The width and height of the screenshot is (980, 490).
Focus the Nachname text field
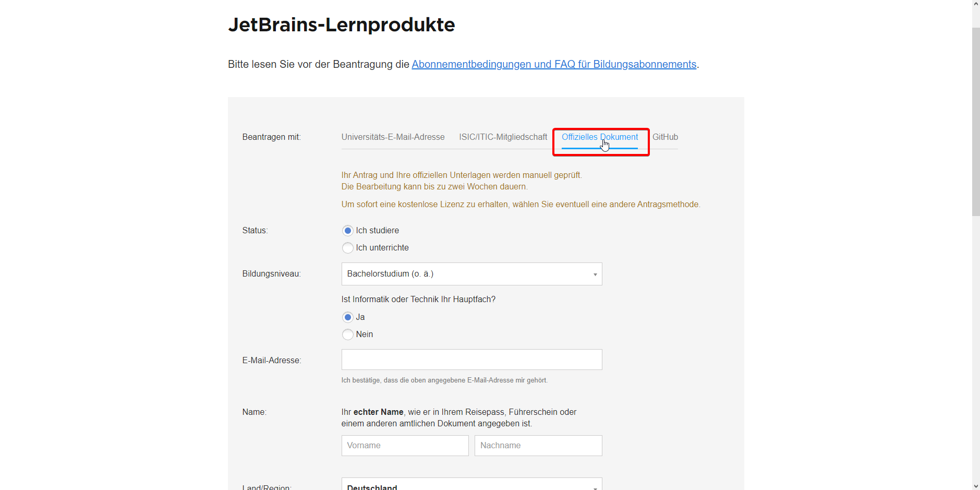click(x=538, y=446)
